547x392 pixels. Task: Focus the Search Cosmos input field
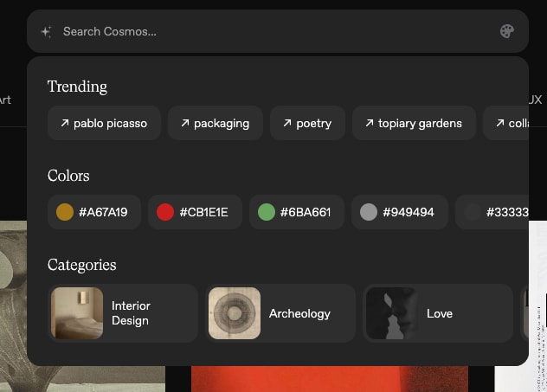tap(278, 31)
